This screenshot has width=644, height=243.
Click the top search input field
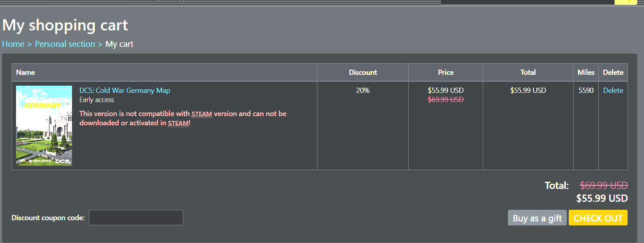tap(527, 2)
